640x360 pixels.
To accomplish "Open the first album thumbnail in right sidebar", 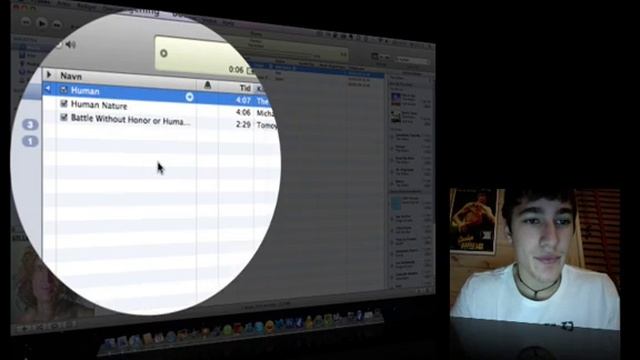I will (x=396, y=99).
